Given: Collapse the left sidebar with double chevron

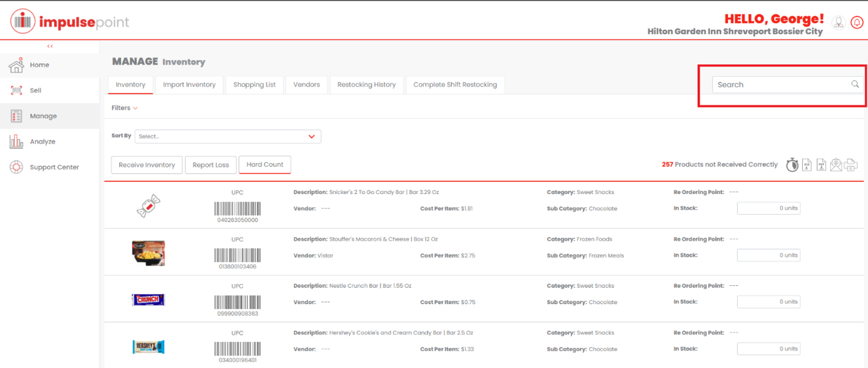Looking at the screenshot, I should (50, 46).
